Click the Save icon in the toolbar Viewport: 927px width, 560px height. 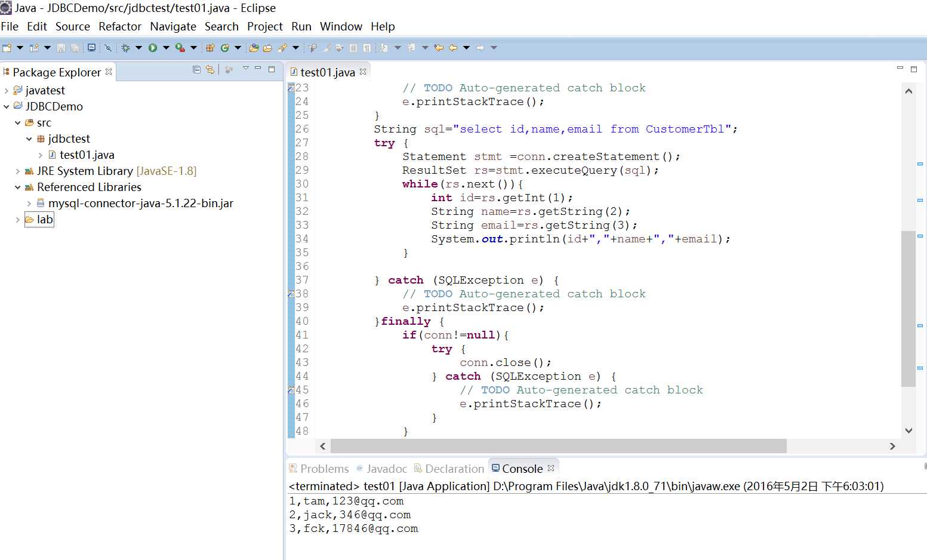[61, 48]
